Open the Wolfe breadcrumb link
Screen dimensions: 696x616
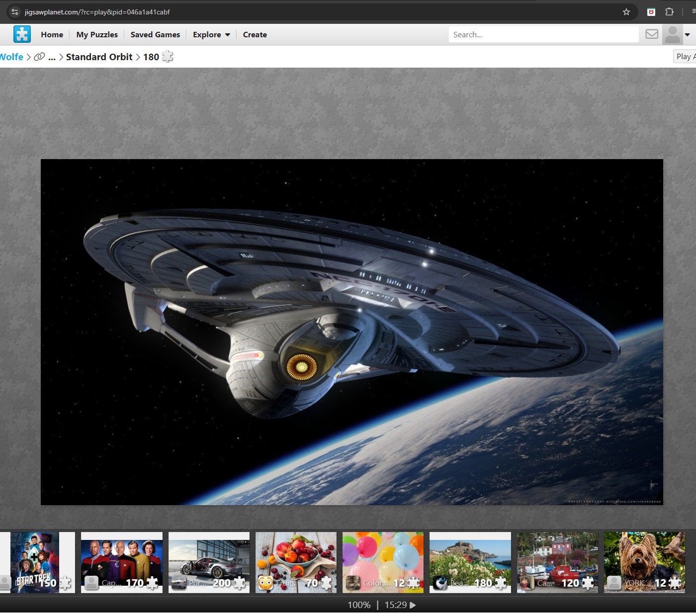click(11, 57)
